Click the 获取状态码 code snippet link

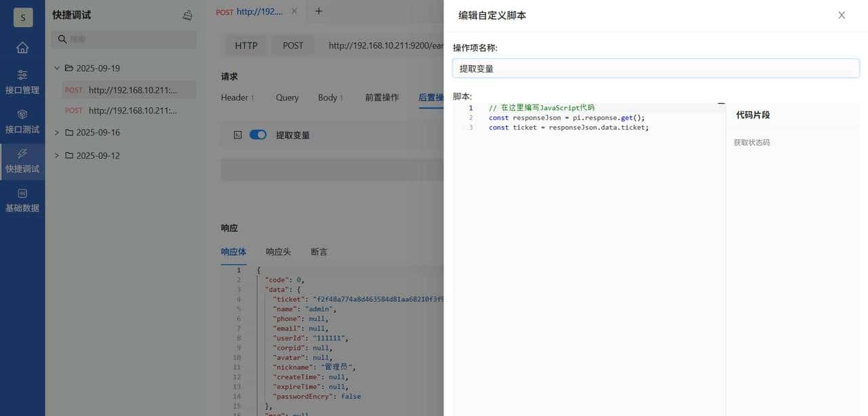[751, 142]
